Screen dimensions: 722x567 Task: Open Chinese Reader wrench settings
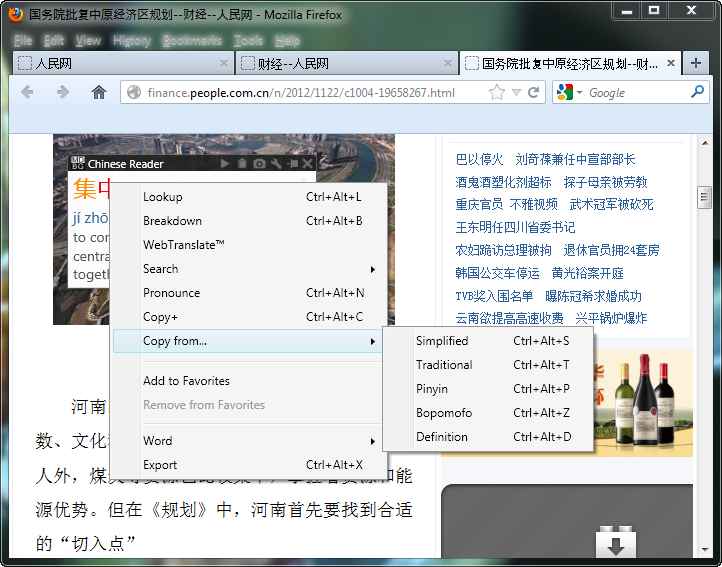[x=276, y=164]
